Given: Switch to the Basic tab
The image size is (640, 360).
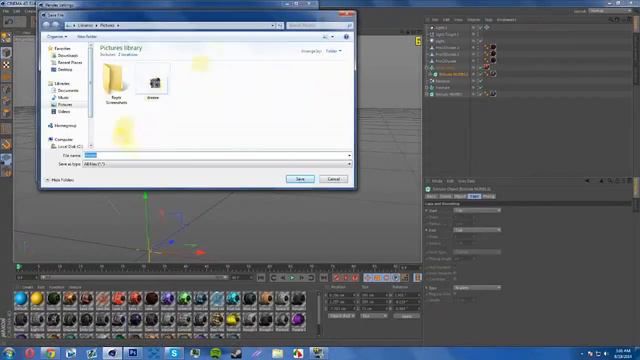Looking at the screenshot, I should click(x=431, y=196).
